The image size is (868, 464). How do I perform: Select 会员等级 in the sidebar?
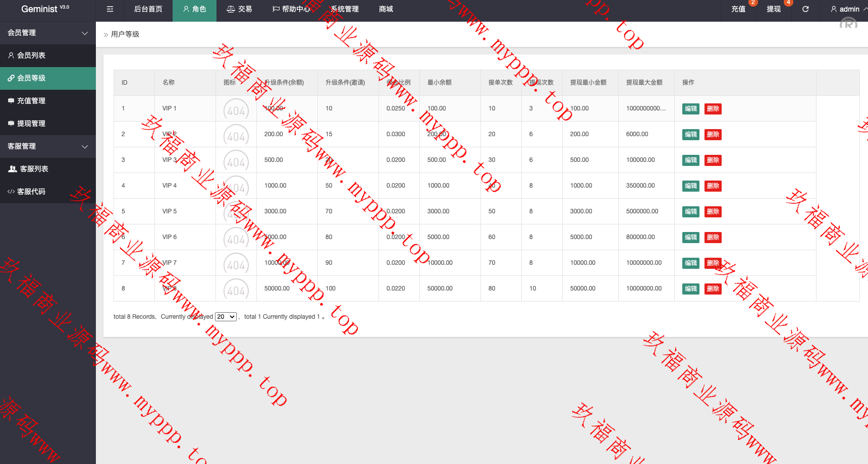[31, 78]
